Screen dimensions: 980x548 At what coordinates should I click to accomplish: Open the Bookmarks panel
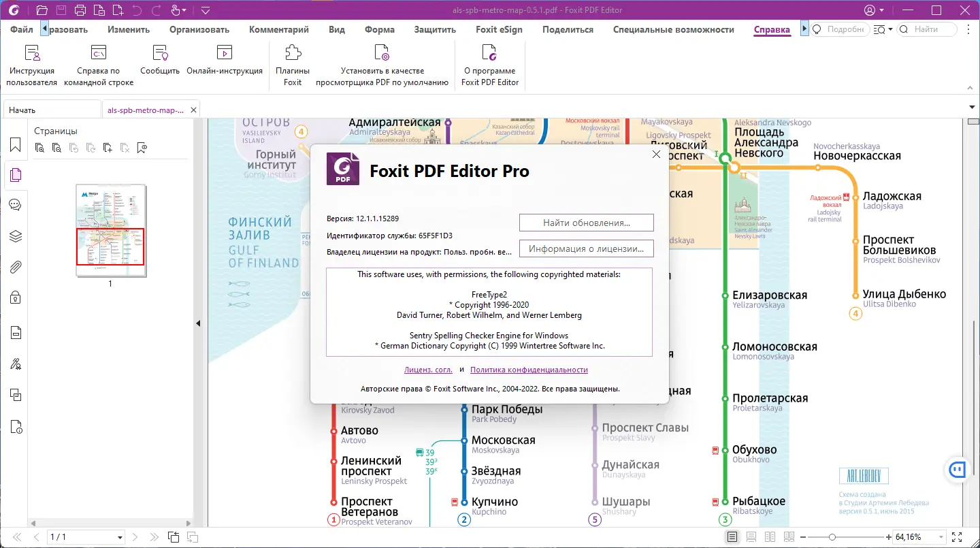click(x=16, y=144)
